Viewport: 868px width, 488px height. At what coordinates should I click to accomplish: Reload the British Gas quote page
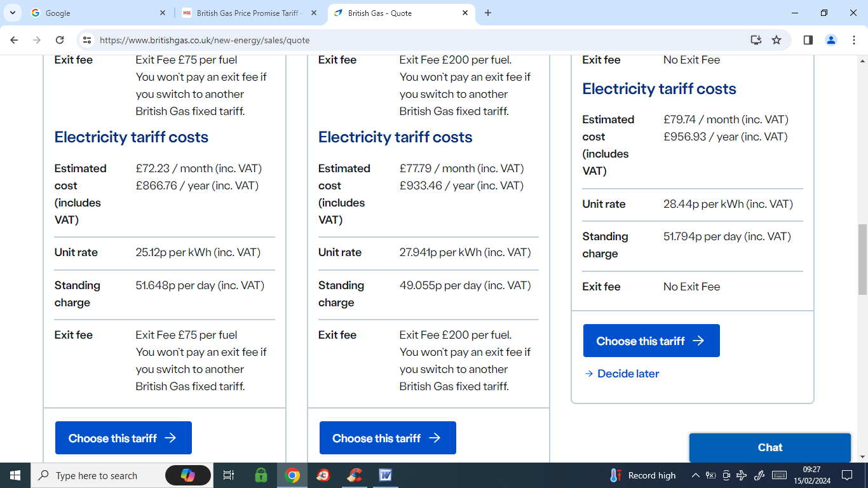coord(60,40)
